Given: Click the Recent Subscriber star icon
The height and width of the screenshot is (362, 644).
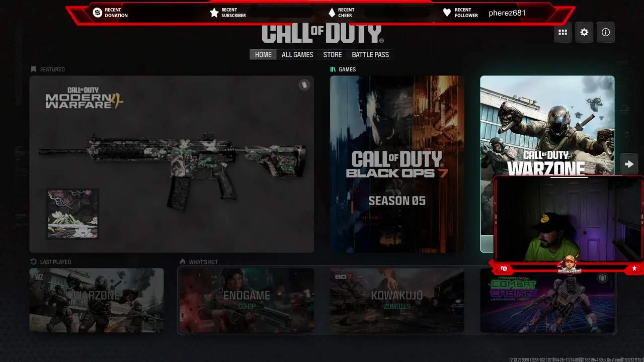Looking at the screenshot, I should tap(214, 13).
